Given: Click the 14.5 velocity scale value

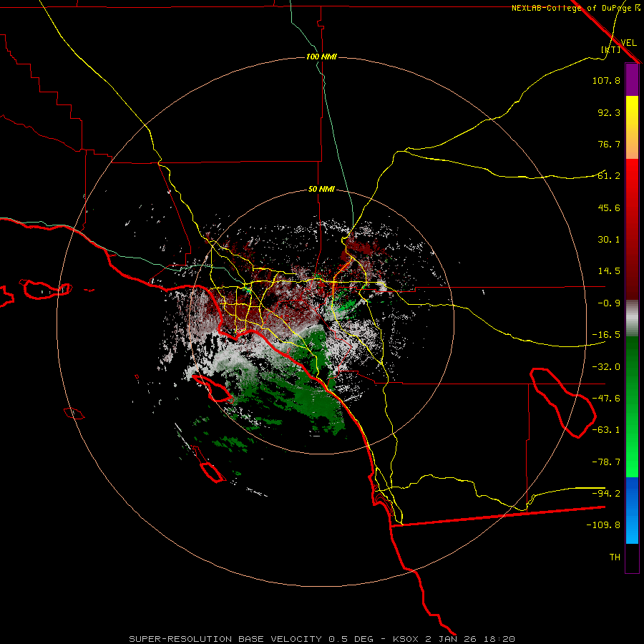Looking at the screenshot, I should coord(609,271).
